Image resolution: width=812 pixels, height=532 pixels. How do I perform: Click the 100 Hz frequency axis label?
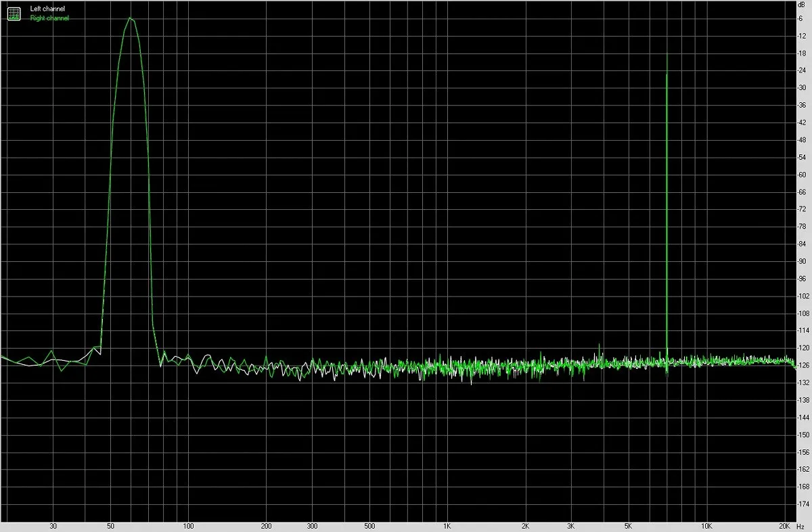click(x=189, y=526)
